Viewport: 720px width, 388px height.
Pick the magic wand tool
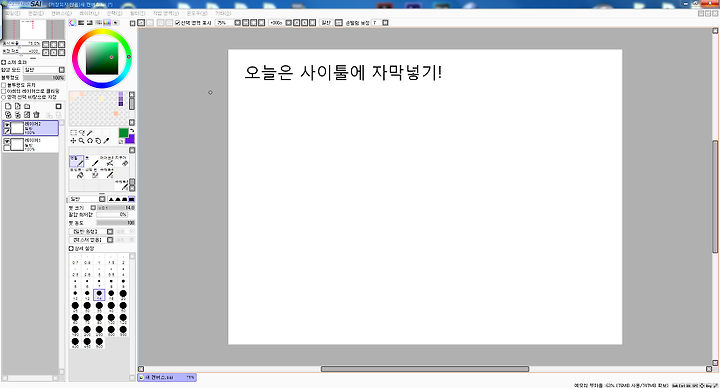click(90, 133)
